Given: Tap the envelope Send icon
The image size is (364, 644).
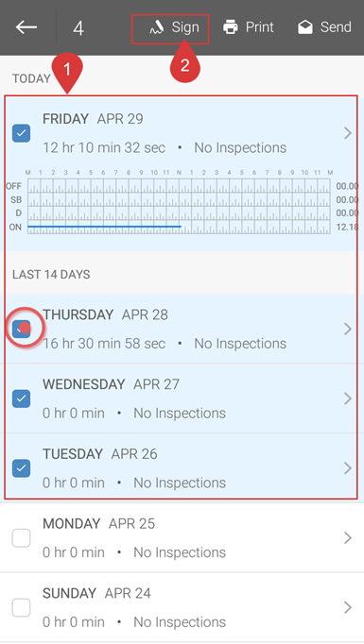Looking at the screenshot, I should coord(305,27).
